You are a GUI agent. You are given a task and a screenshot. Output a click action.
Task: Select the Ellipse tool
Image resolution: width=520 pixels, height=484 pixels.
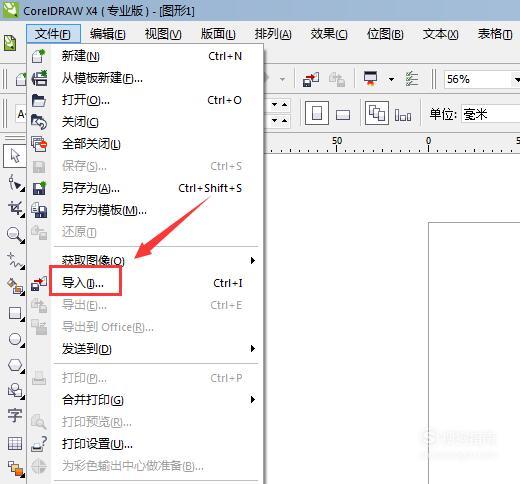click(15, 339)
